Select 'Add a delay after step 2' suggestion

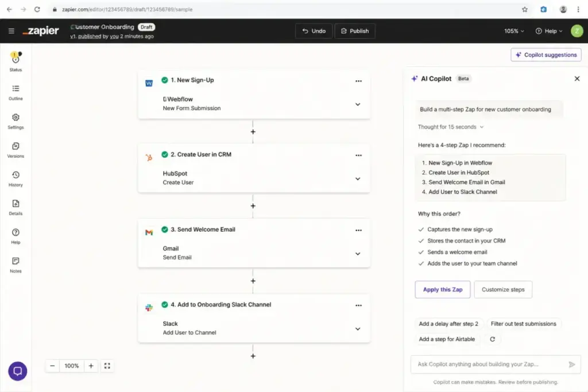click(448, 324)
